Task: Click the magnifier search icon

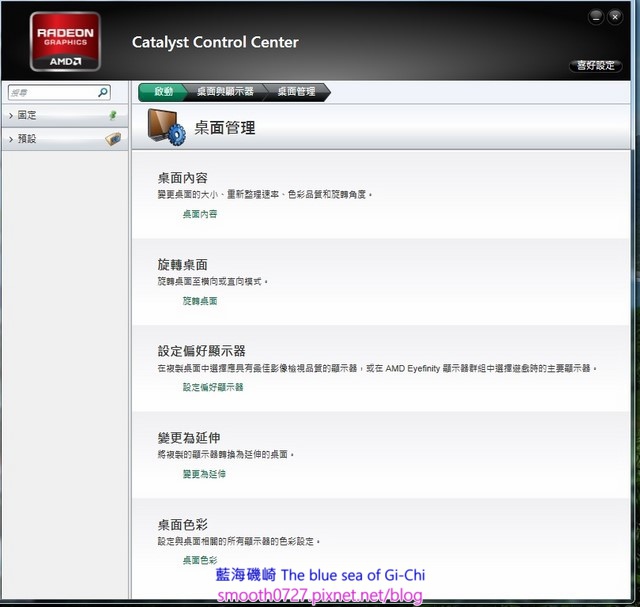Action: click(103, 93)
